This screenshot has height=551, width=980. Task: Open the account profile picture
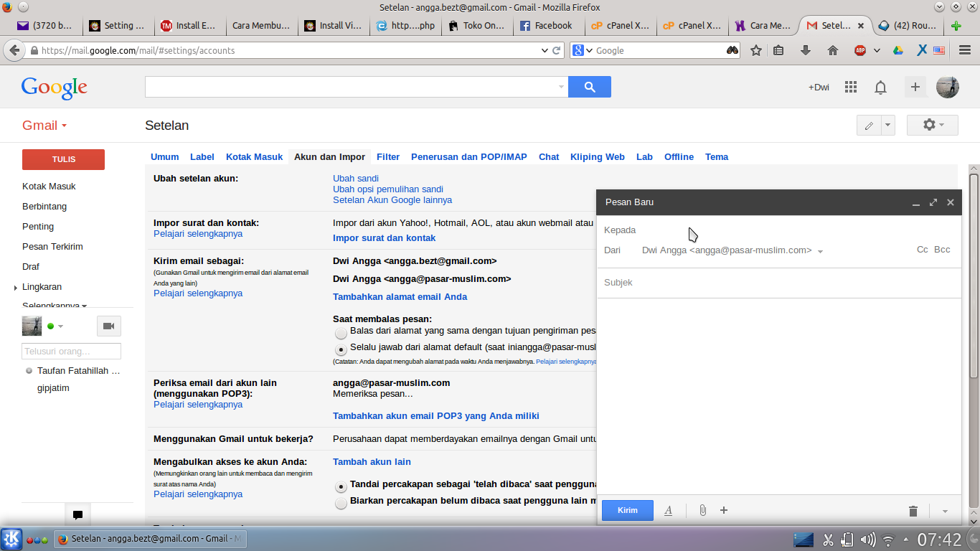click(948, 87)
